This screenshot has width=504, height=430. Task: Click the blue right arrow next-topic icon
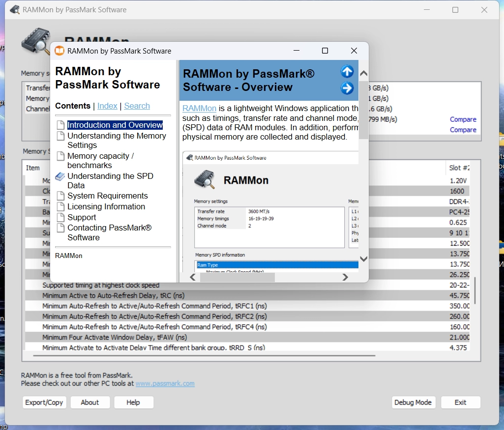pos(347,88)
